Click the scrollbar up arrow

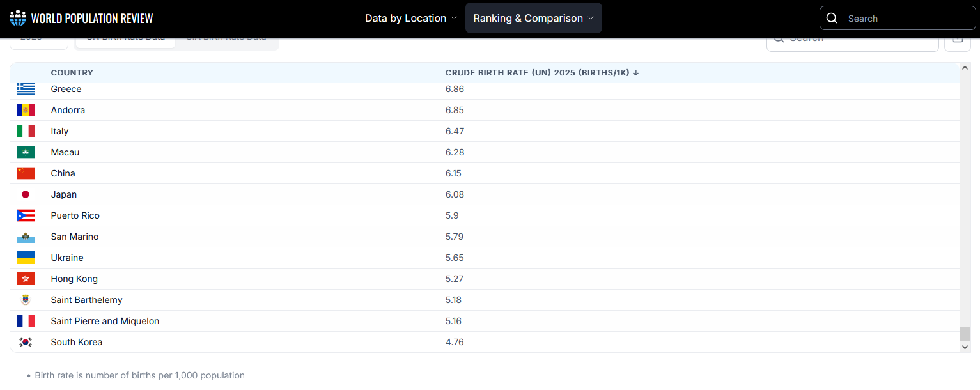point(965,68)
